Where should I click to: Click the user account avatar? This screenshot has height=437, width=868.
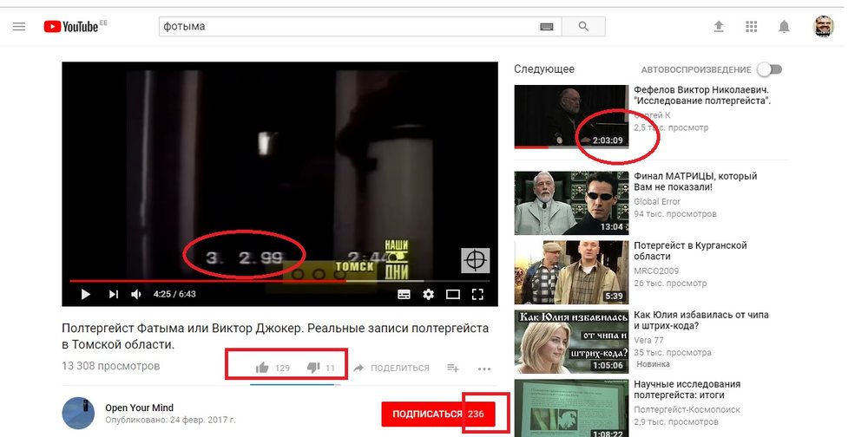coord(824,27)
